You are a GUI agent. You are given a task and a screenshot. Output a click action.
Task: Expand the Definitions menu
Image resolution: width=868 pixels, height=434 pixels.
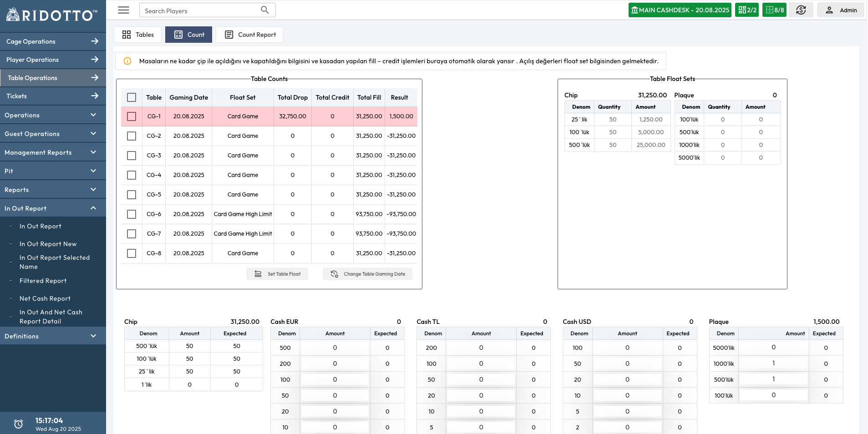click(x=53, y=336)
